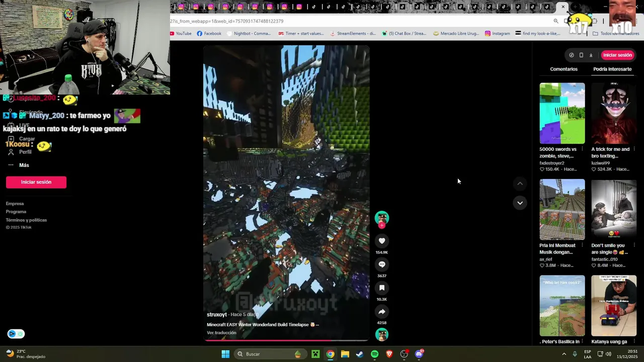Open the Windows Start menu
Viewport: 644px width, 362px height.
[x=225, y=354]
